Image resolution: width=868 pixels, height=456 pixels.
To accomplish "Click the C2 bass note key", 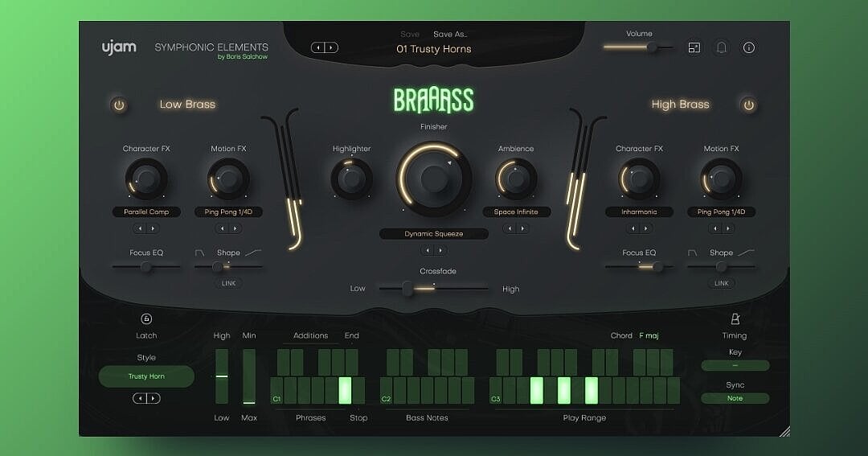I will (x=387, y=391).
